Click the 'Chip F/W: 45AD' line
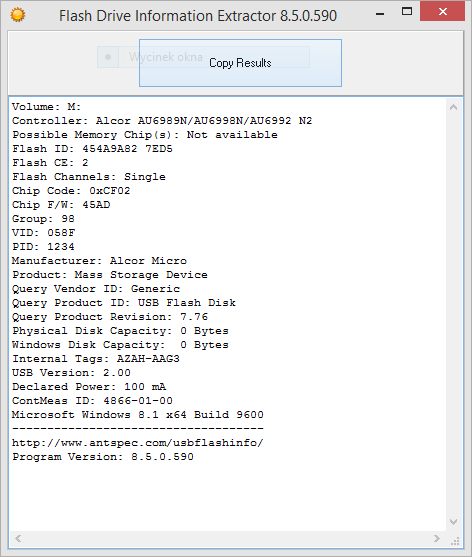 61,205
